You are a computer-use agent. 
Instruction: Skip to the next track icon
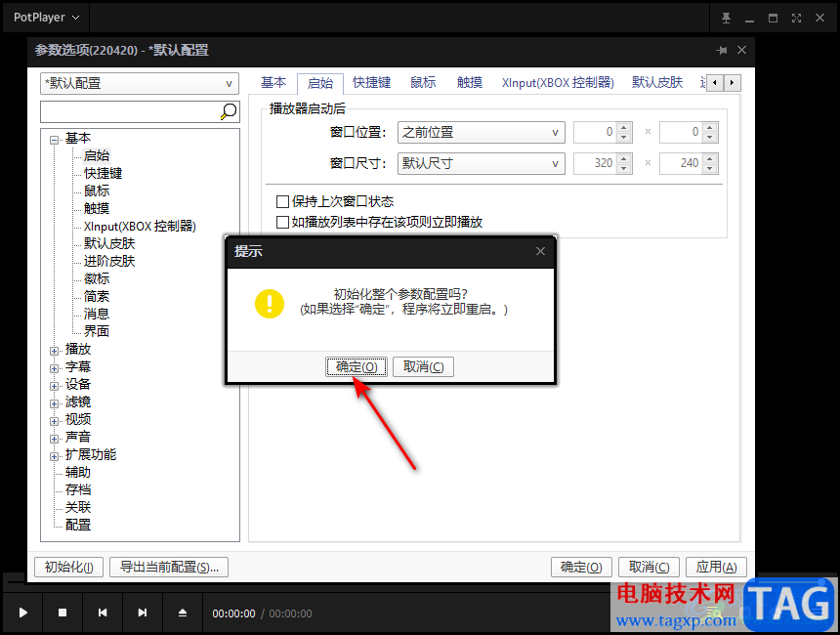tap(143, 613)
